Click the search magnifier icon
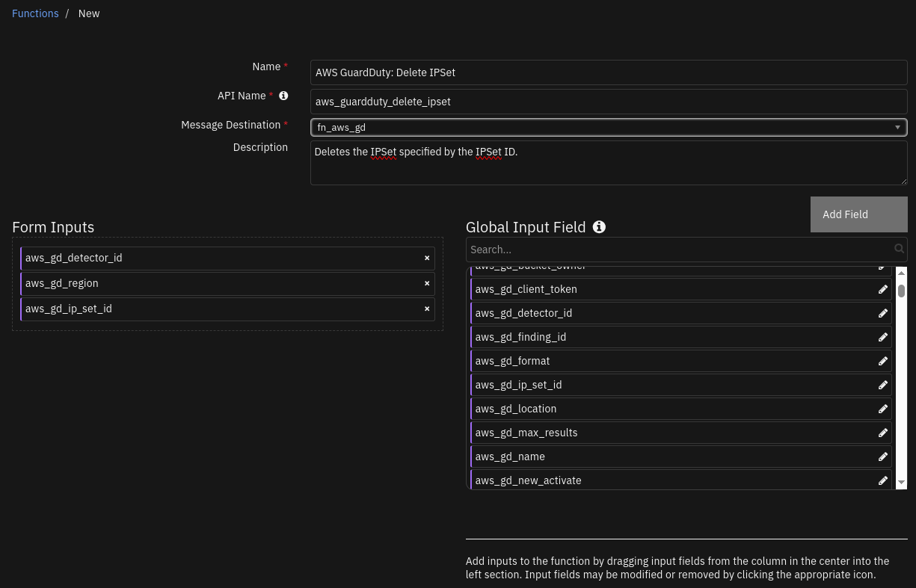The image size is (916, 588). [899, 249]
